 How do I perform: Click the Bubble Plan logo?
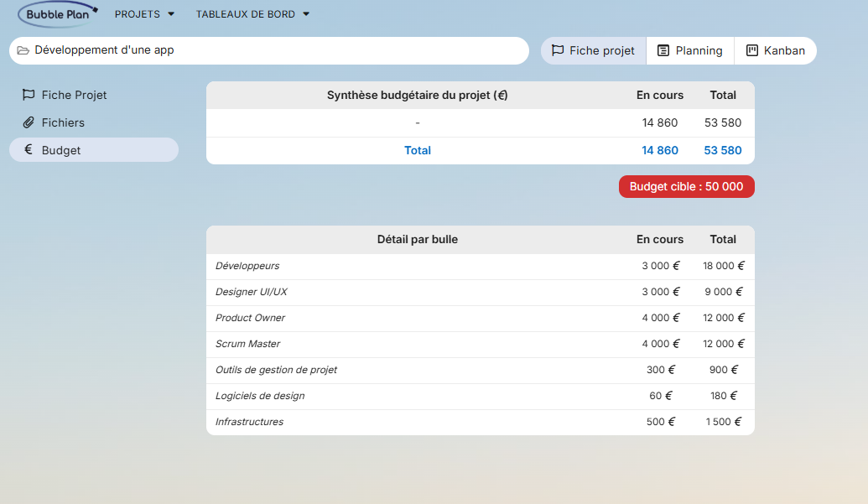(58, 14)
